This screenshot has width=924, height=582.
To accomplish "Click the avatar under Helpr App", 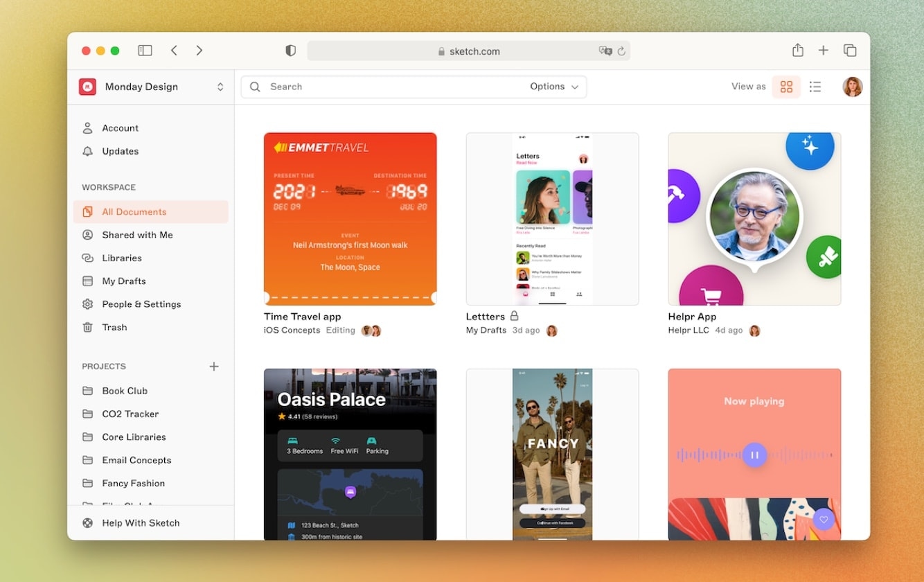I will point(755,330).
